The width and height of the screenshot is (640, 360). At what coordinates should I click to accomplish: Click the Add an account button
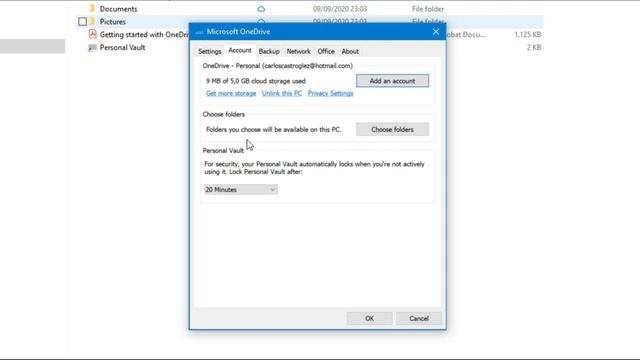(392, 81)
